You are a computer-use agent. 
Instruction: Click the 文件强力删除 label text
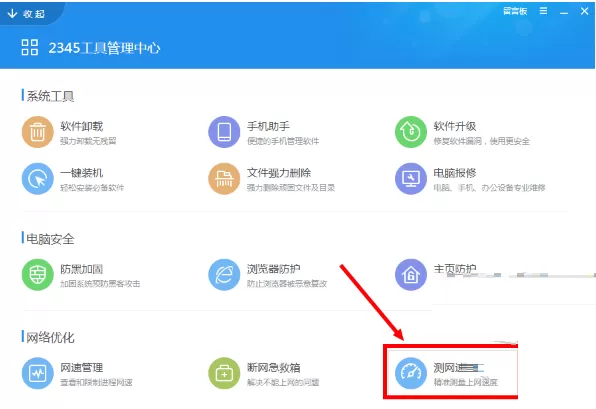pyautogui.click(x=279, y=173)
